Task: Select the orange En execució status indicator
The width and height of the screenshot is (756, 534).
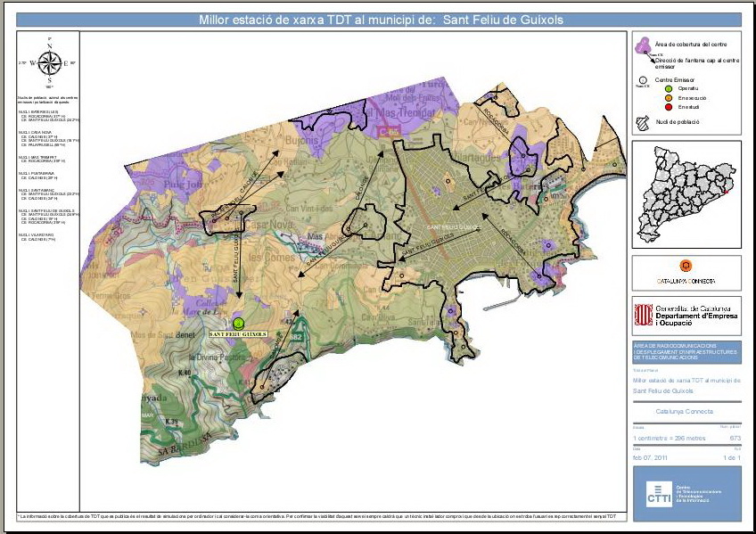Action: pos(669,98)
